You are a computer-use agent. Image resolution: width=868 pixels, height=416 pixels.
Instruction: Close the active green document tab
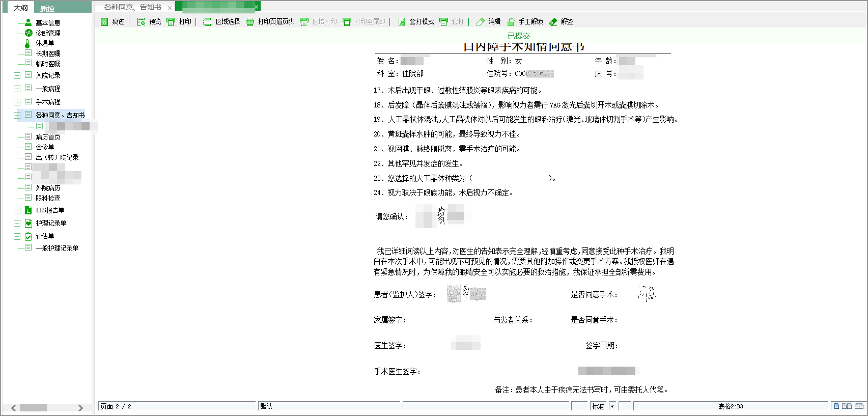point(257,7)
